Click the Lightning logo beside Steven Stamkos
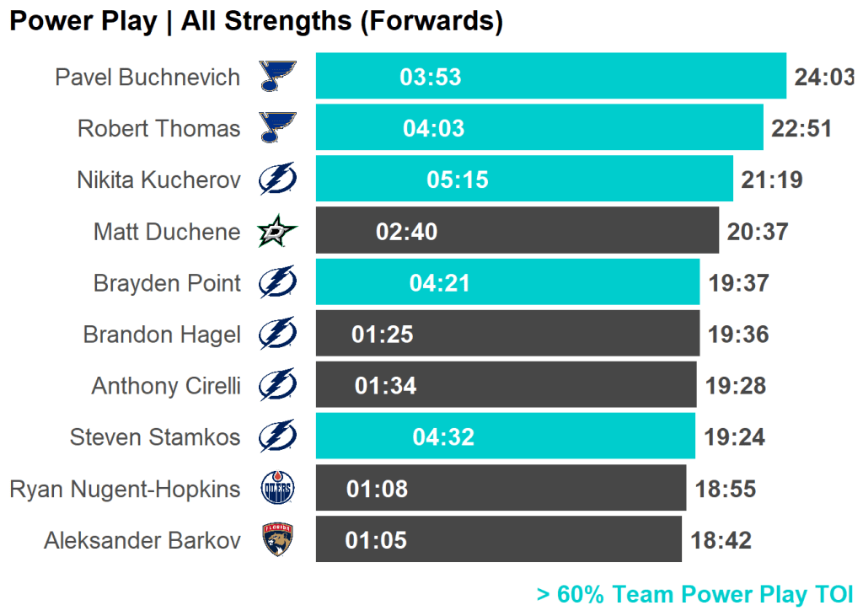The height and width of the screenshot is (616, 863). [277, 437]
